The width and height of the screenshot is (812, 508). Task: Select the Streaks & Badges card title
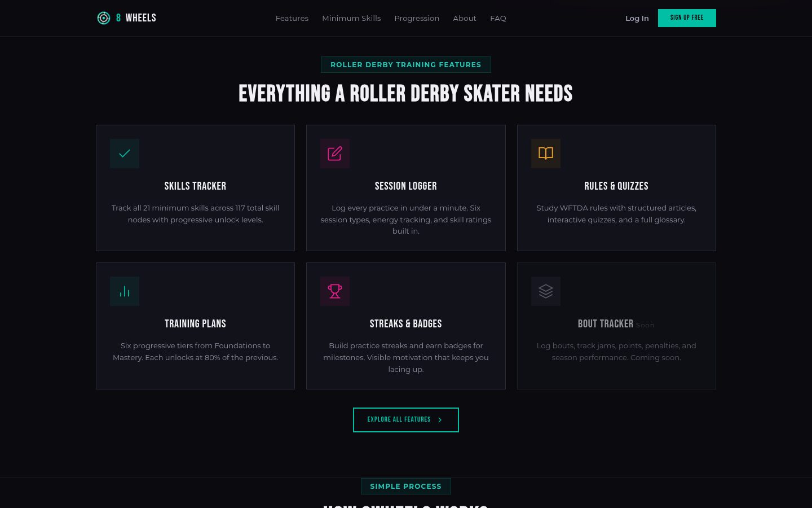tap(406, 324)
